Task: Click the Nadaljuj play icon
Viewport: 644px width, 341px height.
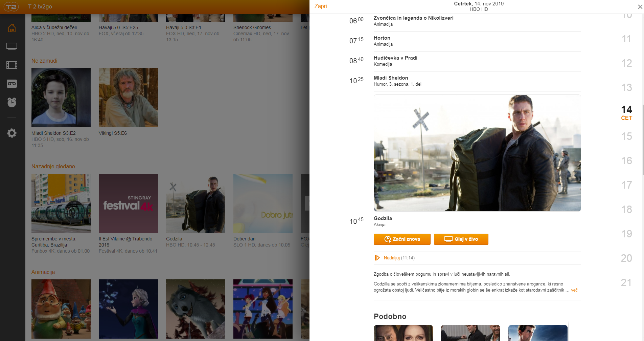Action: 377,258
